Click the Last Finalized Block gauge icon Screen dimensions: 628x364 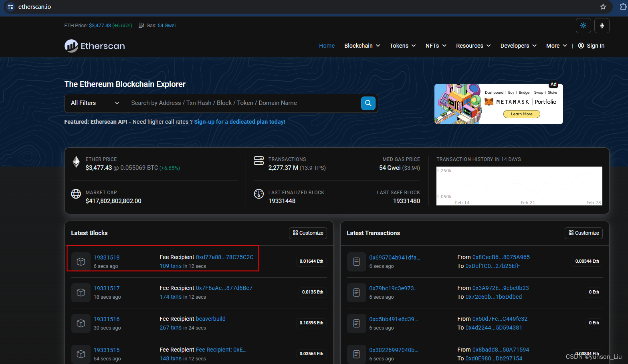(x=259, y=194)
